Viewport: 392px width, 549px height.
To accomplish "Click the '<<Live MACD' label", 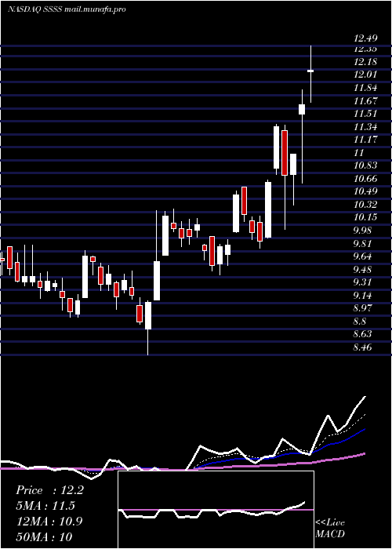I will click(330, 529).
